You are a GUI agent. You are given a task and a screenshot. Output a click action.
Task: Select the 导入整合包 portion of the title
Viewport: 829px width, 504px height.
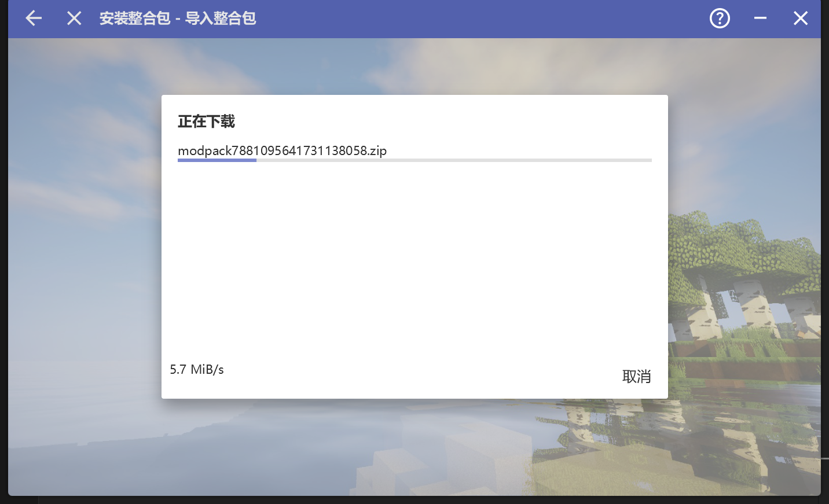point(220,18)
